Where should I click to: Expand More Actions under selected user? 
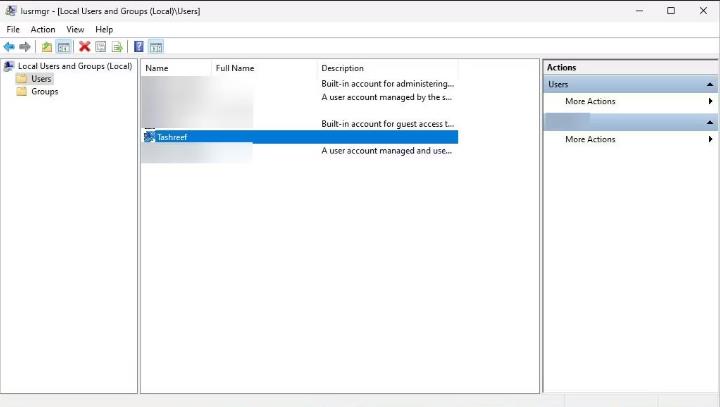pos(590,140)
